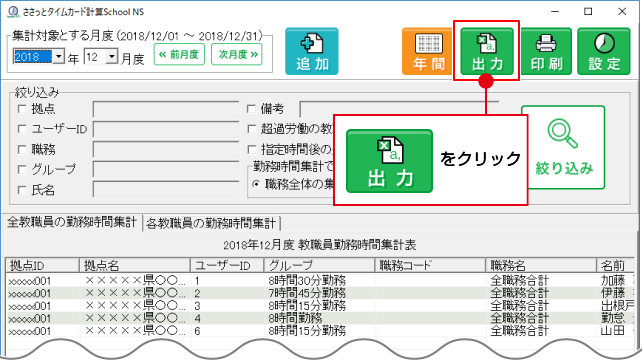
Task: Open the orange 年間 annual view icon
Action: point(428,52)
